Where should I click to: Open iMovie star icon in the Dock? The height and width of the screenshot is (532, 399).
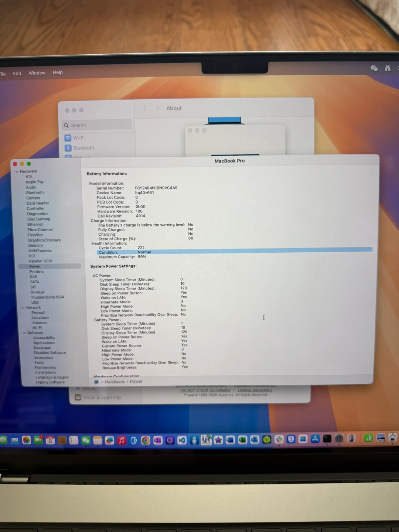pos(218,440)
